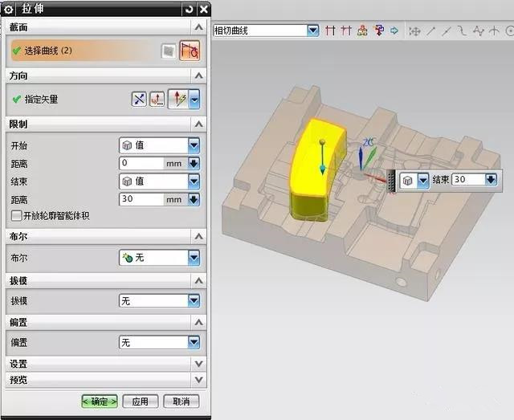The width and height of the screenshot is (514, 420).
Task: Enable 开放轮廓智能体积 checkbox
Action: 17,215
